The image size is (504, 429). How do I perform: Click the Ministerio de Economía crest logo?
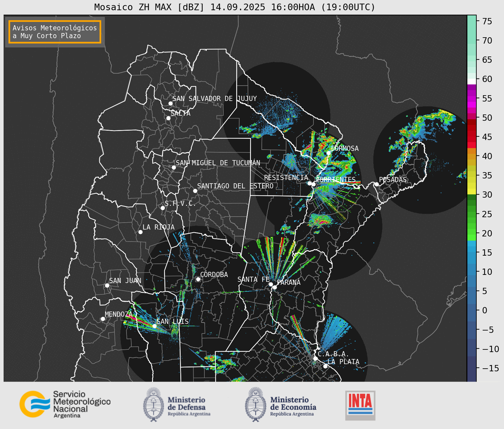256,404
